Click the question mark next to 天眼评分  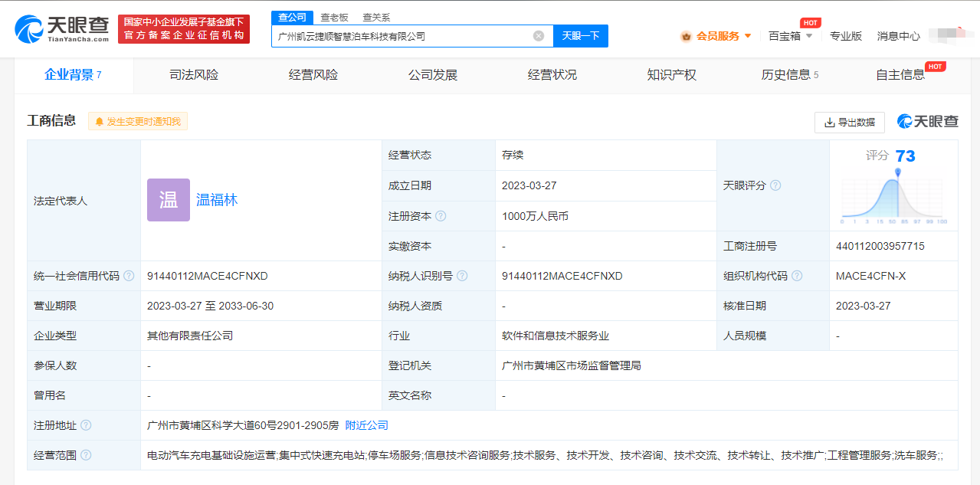[x=776, y=185]
